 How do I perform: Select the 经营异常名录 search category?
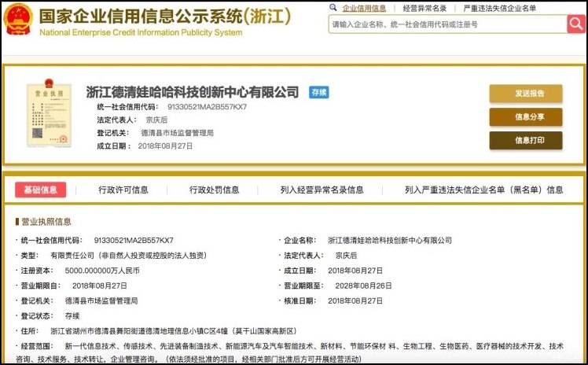[x=424, y=8]
